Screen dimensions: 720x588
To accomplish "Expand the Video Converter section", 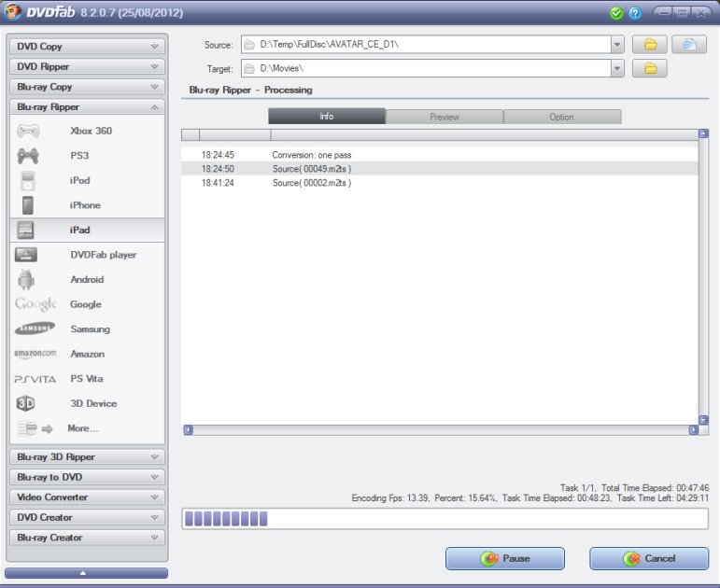I will (87, 497).
